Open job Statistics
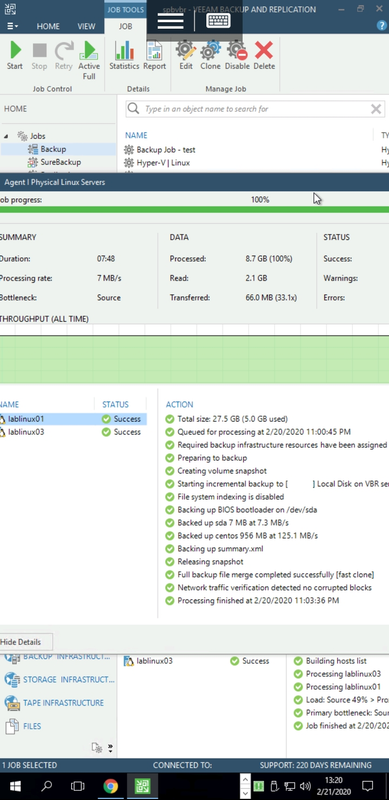This screenshot has height=800, width=389. pyautogui.click(x=124, y=56)
